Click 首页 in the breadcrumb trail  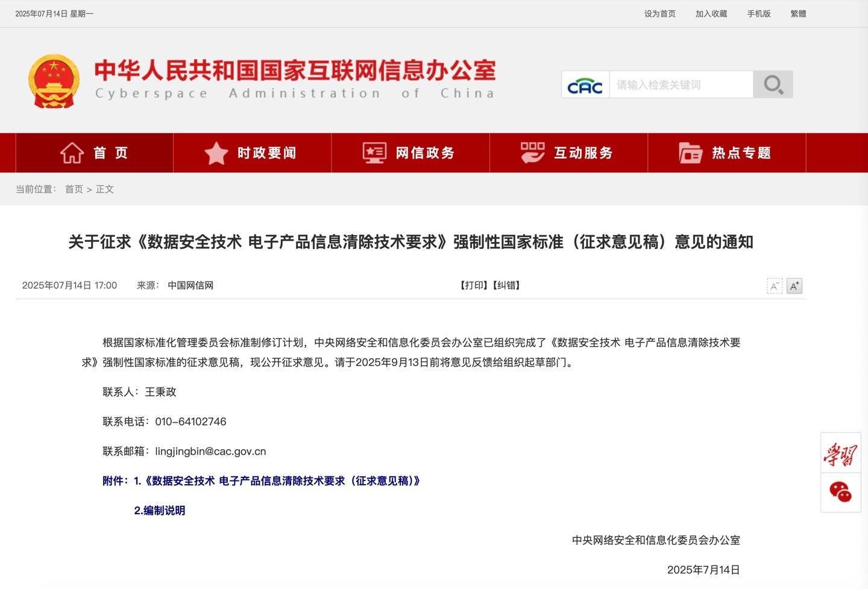coord(74,189)
